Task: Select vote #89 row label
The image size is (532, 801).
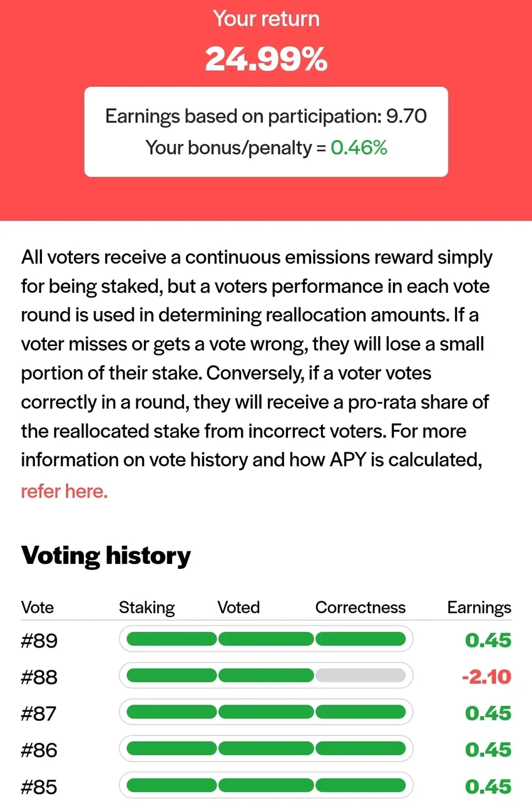Action: click(39, 641)
